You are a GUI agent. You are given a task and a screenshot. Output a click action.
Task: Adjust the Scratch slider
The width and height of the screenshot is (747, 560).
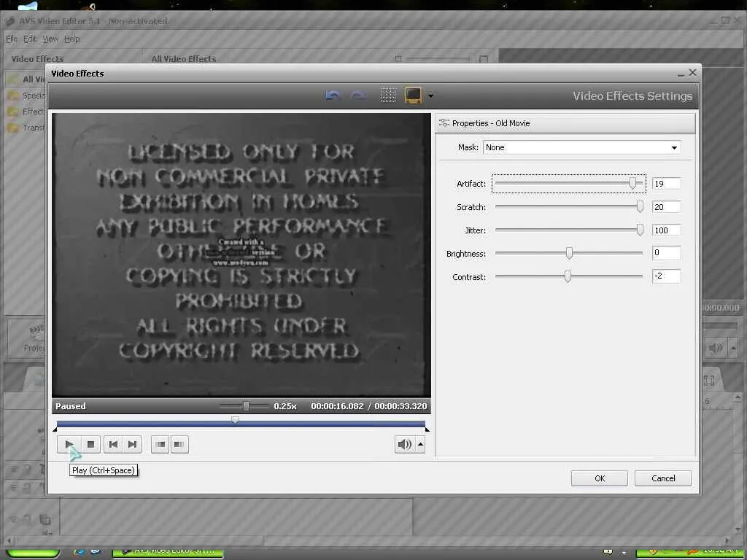(x=569, y=206)
